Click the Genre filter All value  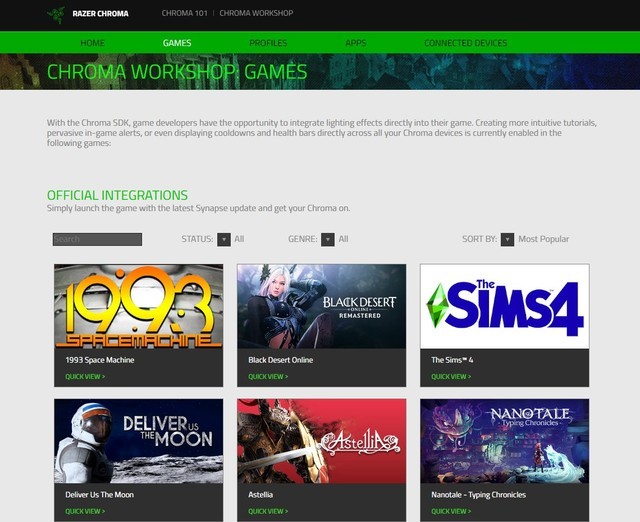[343, 239]
